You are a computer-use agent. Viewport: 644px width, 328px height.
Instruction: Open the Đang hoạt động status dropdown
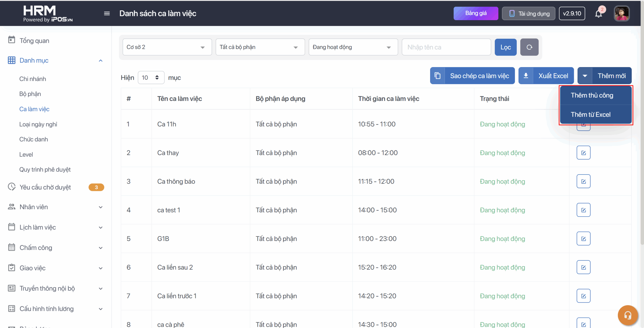(353, 47)
